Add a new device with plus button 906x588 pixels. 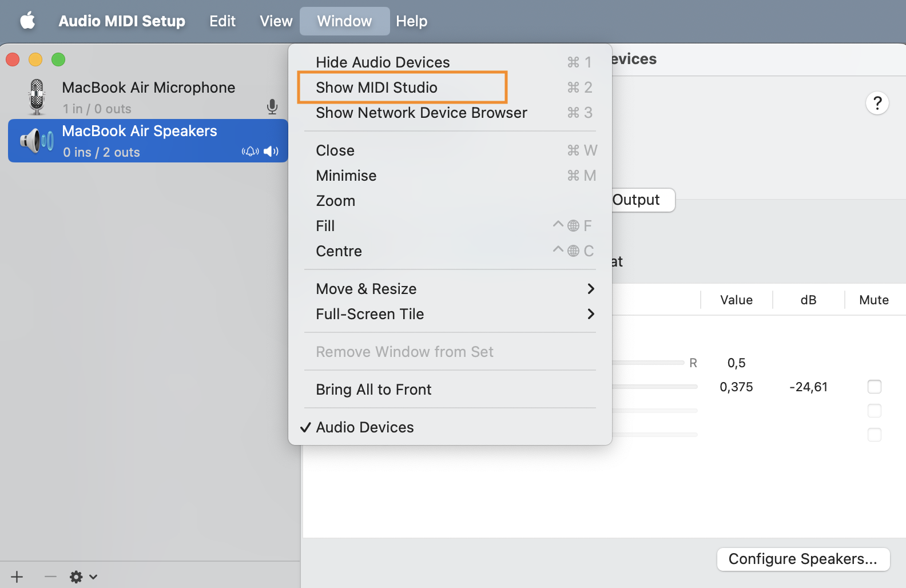[x=17, y=577]
